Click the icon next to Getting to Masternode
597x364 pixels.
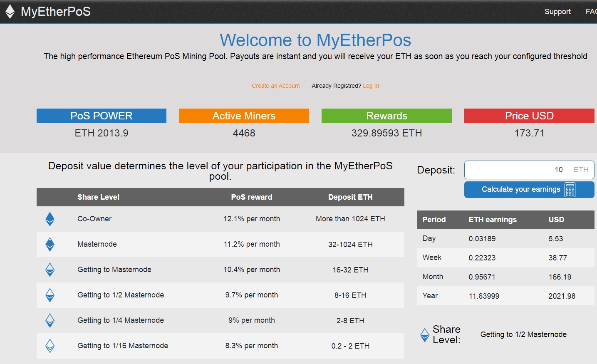click(x=50, y=270)
